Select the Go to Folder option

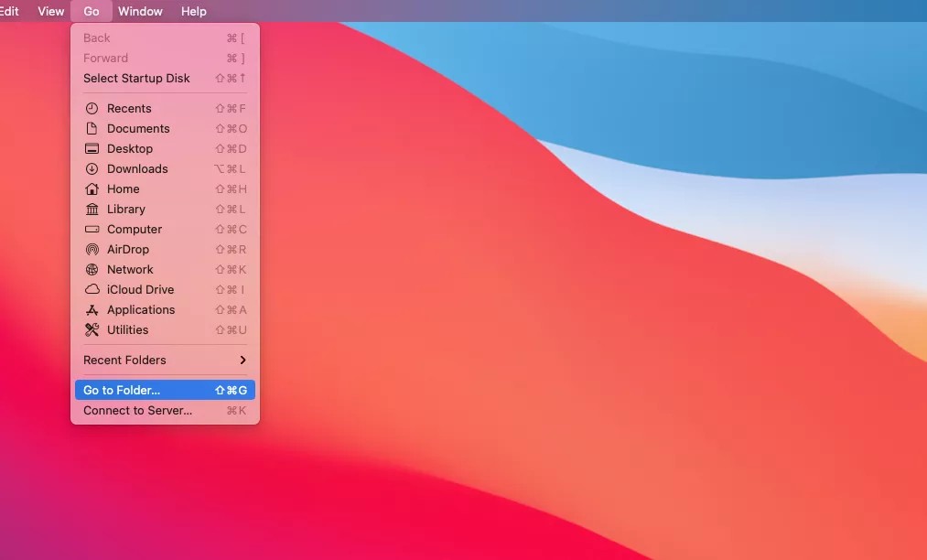point(119,390)
